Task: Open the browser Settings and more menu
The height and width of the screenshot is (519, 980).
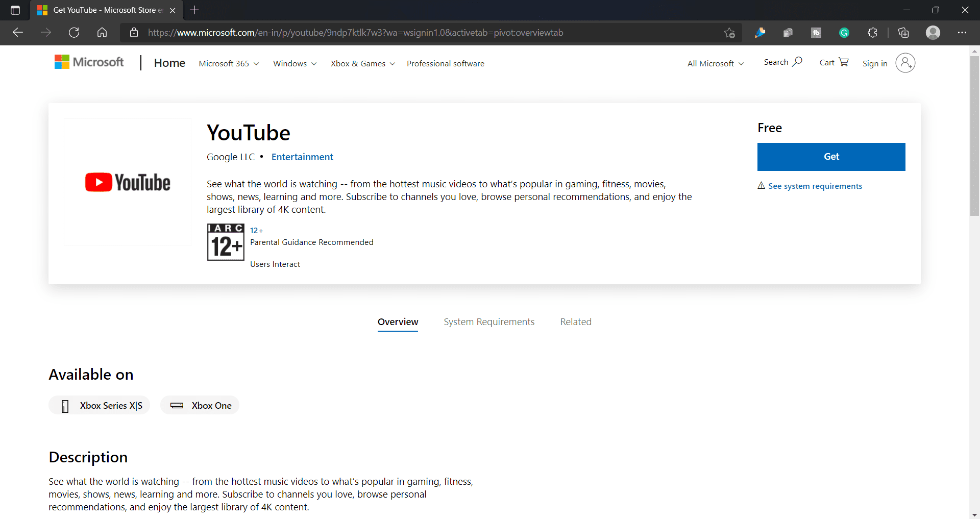Action: 962,33
